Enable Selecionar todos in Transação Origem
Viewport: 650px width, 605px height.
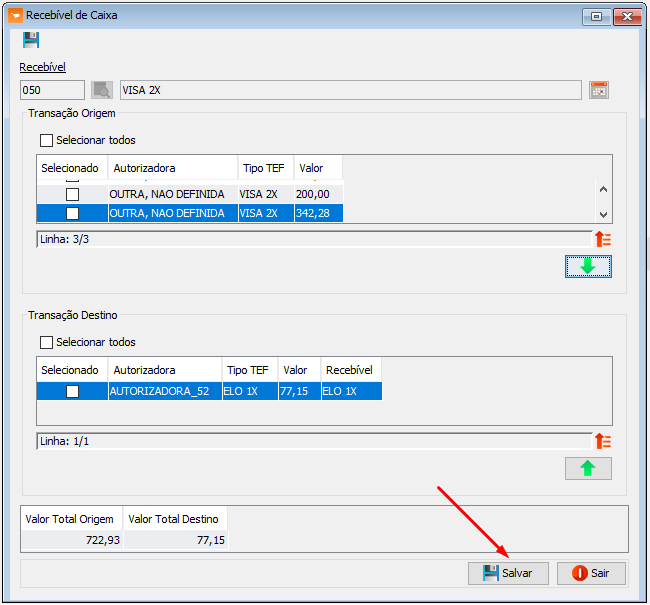(x=47, y=141)
